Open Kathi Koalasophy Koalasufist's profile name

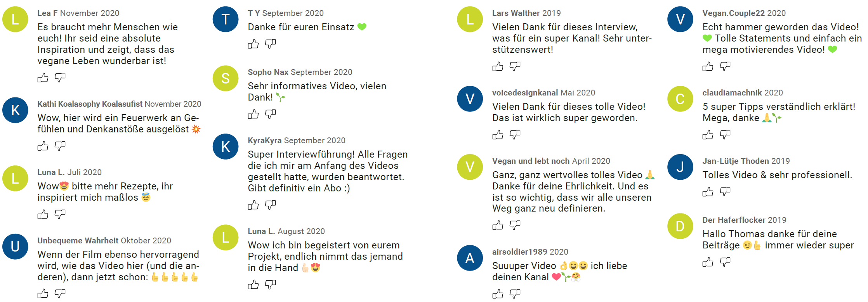click(x=90, y=104)
